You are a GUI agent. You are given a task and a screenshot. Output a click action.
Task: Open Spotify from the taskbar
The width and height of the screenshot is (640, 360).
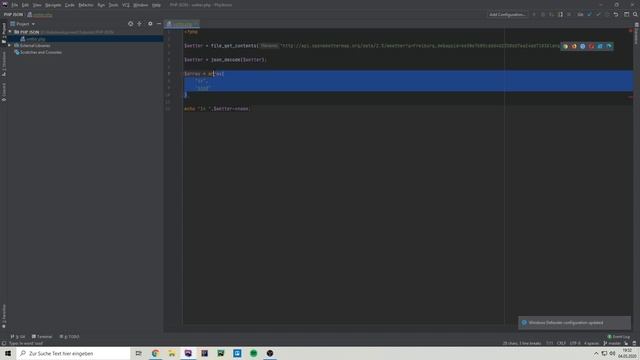(x=253, y=353)
